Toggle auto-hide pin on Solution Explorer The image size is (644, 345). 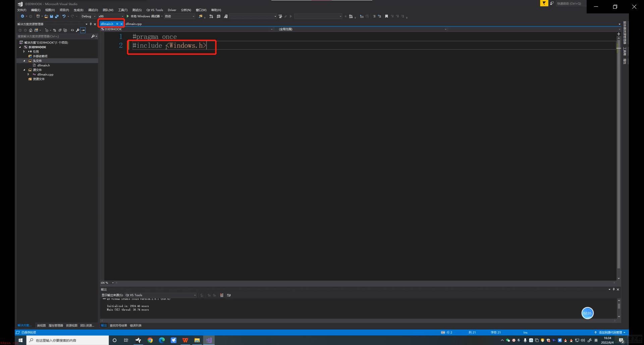(91, 24)
